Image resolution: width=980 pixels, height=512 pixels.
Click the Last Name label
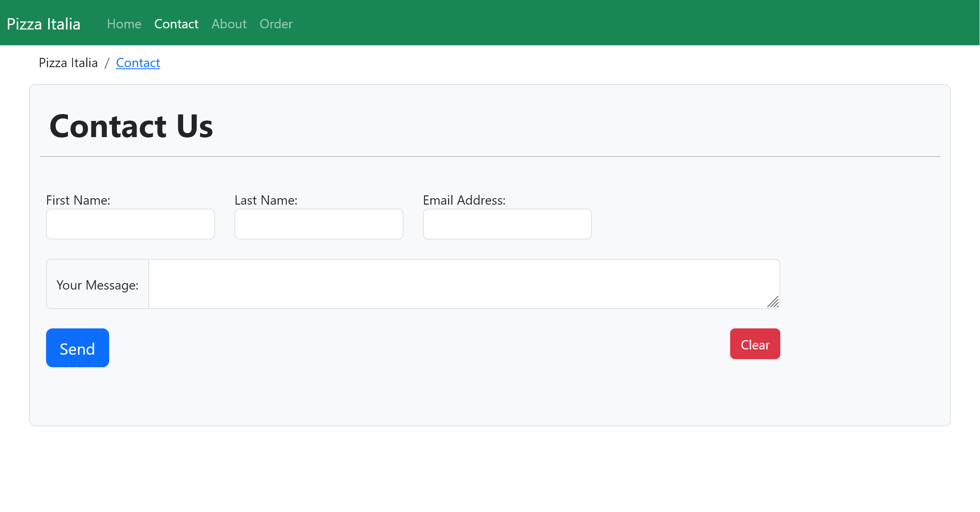(x=266, y=200)
